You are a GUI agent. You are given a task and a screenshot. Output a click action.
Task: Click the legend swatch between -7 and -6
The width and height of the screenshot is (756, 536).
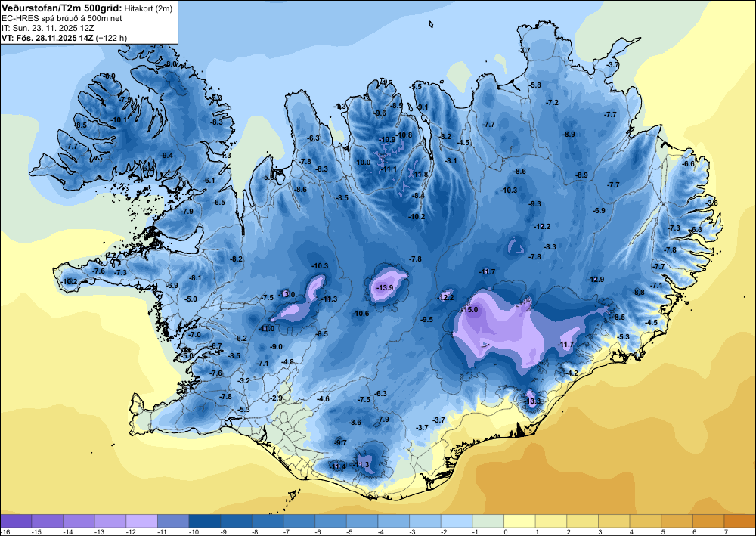(x=299, y=521)
